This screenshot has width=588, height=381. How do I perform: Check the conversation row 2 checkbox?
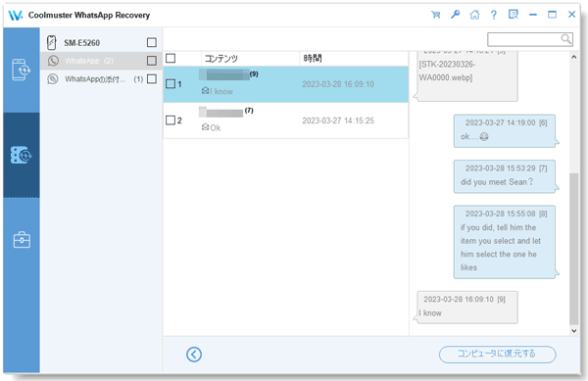point(171,120)
